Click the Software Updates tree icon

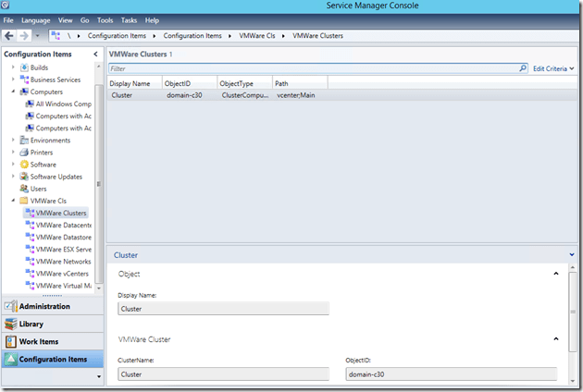coord(24,177)
